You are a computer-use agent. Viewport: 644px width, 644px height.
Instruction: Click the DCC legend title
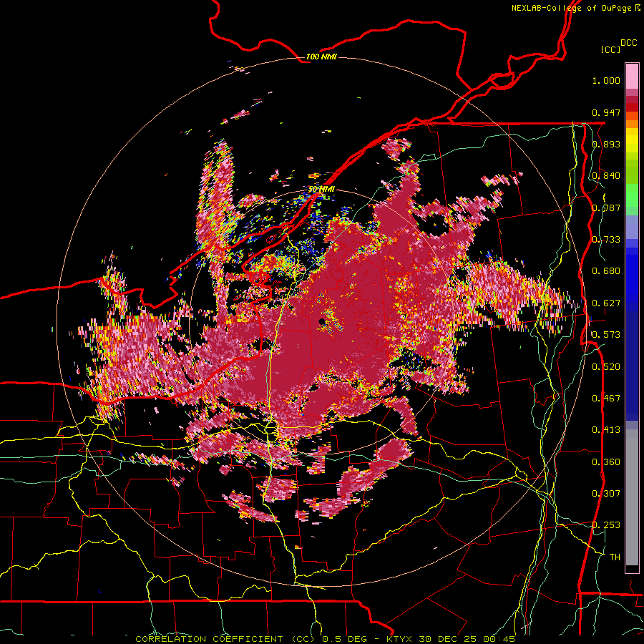[x=628, y=43]
